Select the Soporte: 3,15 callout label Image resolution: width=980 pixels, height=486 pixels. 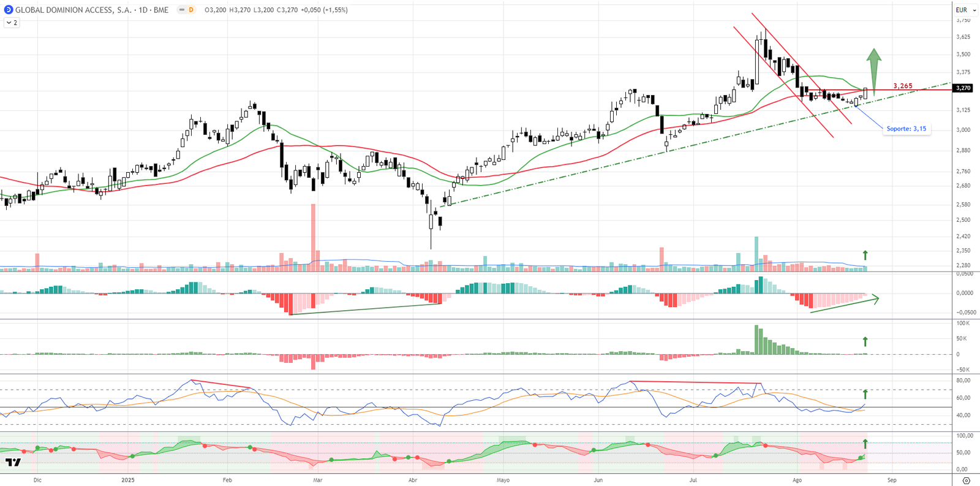click(907, 129)
